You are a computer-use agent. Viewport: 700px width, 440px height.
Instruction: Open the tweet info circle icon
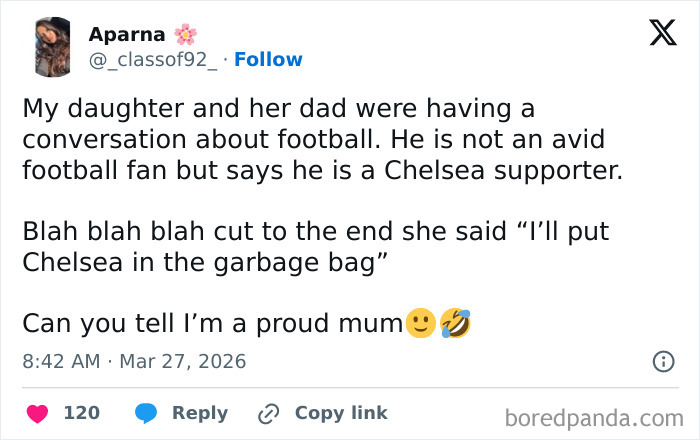tap(662, 361)
